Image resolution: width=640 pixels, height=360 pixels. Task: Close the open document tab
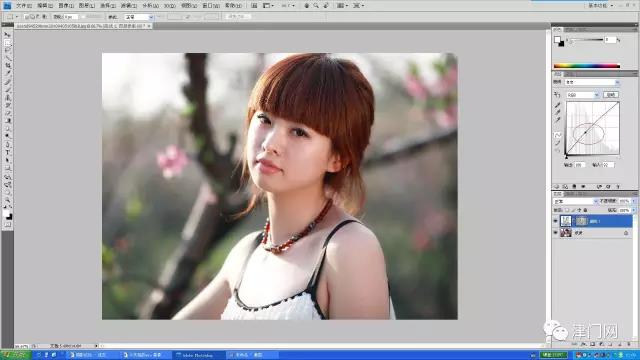[149, 26]
